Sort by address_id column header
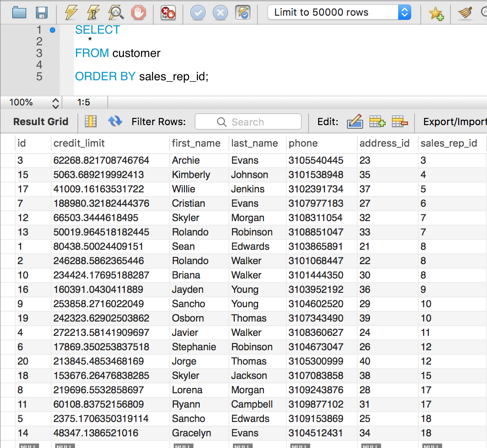 click(384, 144)
